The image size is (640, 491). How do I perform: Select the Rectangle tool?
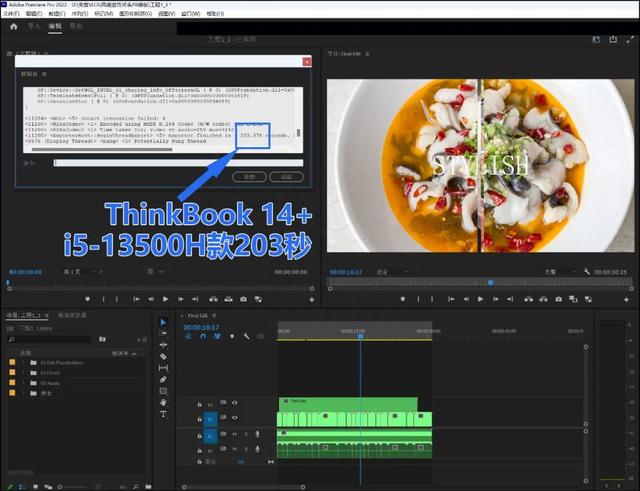click(x=163, y=391)
